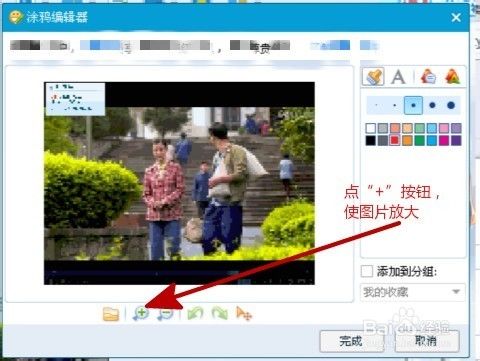Choose the orange color swatch
Screen dimensions: 480x361
point(407,140)
